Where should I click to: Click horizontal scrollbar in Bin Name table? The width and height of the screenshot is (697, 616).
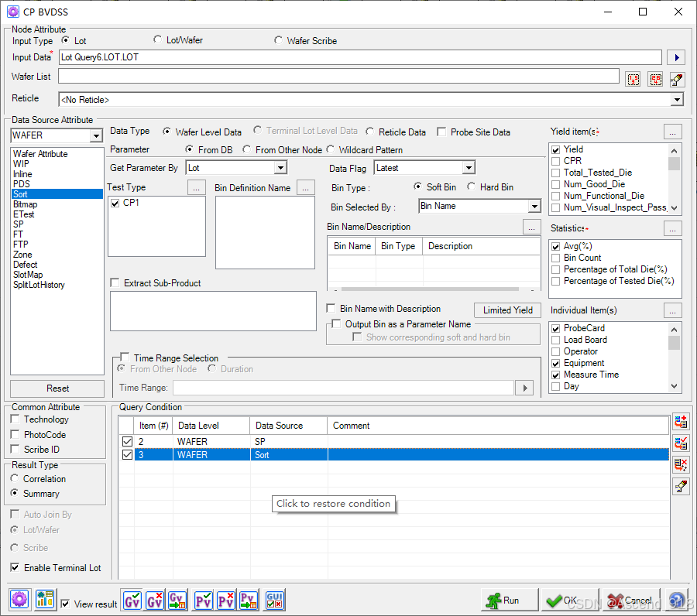(x=429, y=289)
